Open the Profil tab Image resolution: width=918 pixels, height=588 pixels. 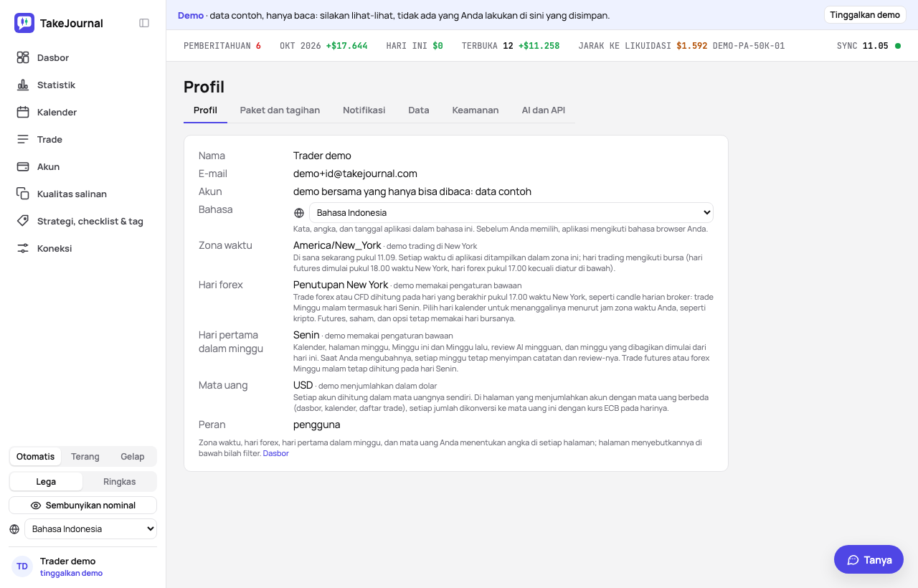[205, 110]
